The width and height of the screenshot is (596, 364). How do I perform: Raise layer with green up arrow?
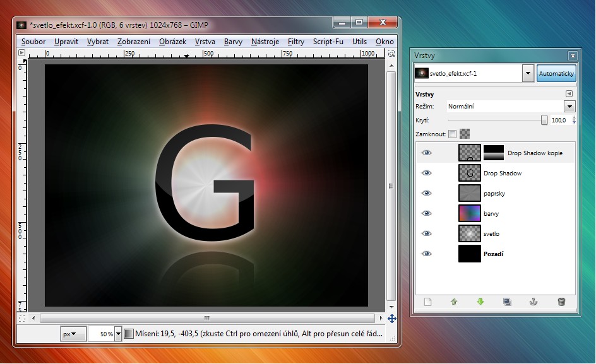coord(454,302)
